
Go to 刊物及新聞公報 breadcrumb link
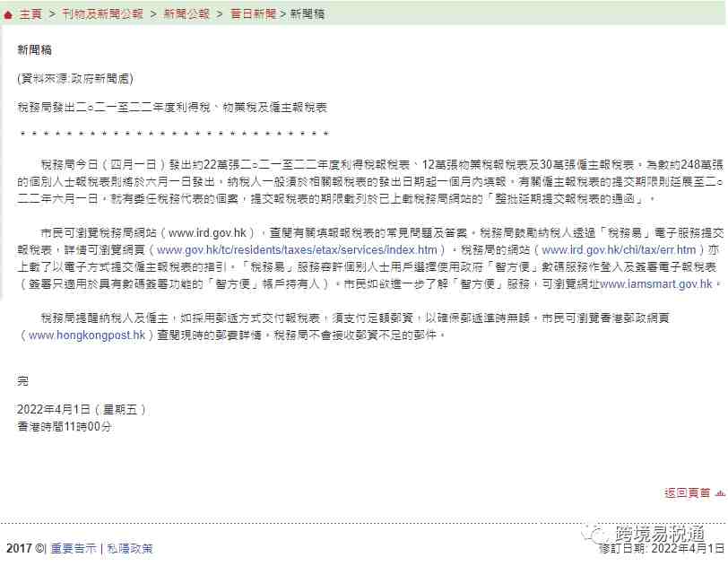coord(102,14)
